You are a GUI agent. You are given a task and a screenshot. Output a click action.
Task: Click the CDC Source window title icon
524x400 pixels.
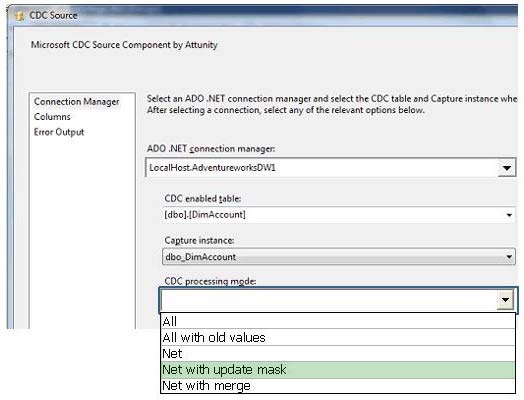20,16
